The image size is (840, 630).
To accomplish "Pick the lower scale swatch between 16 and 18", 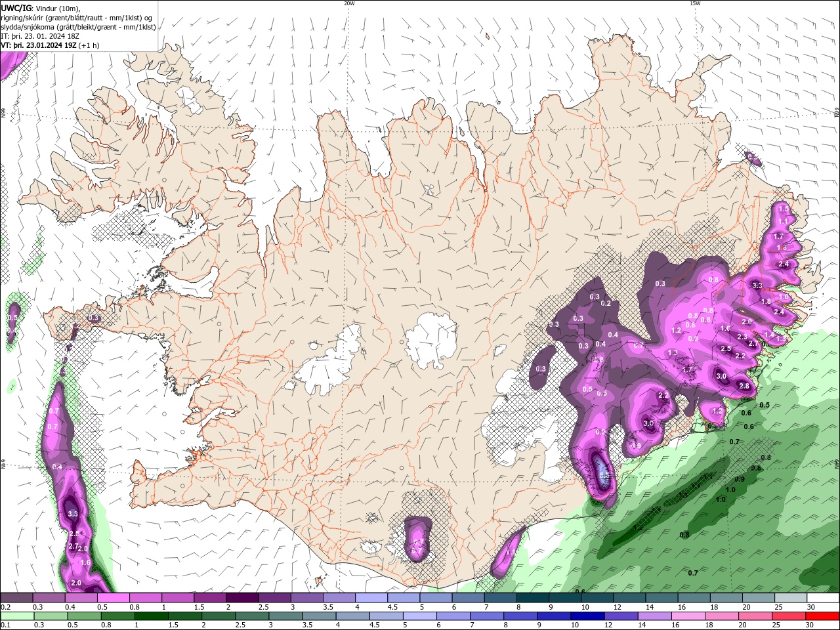I will click(x=687, y=616).
